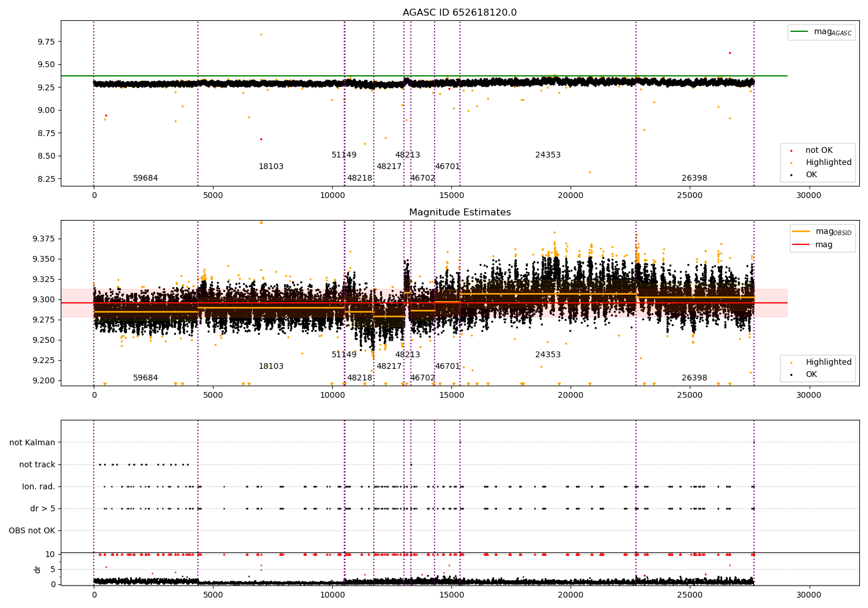Click OBSID label 26398 in the top plot
The height and width of the screenshot is (608, 868).
point(694,178)
